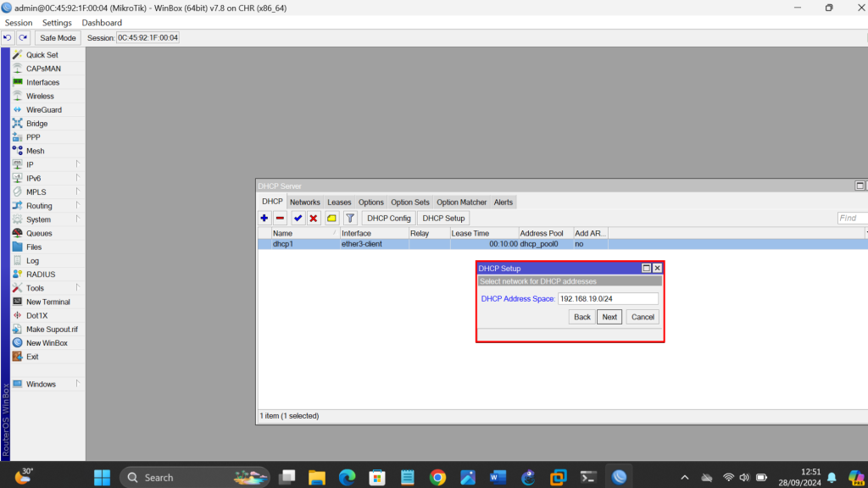Click the red minus remove icon

pos(280,219)
